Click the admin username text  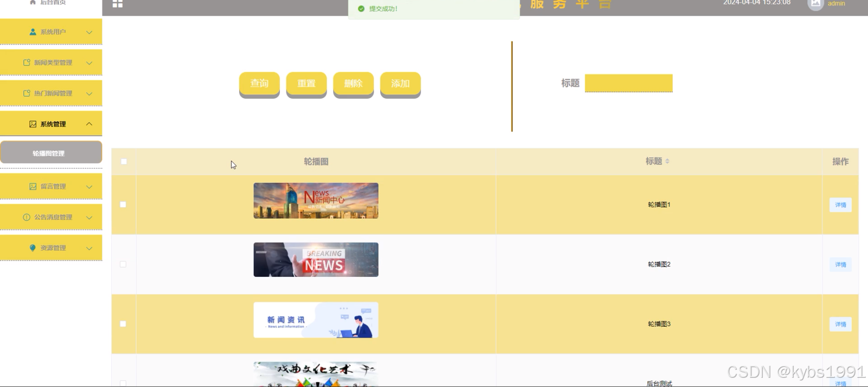pyautogui.click(x=836, y=3)
